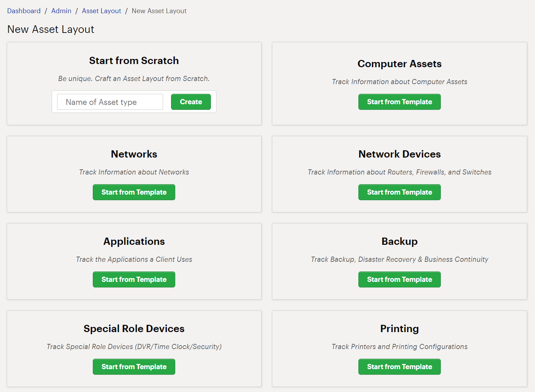Viewport: 535px width, 392px height.
Task: Select 'Track Backup, Disaster Recovery & Business Continuity'
Action: point(400,259)
